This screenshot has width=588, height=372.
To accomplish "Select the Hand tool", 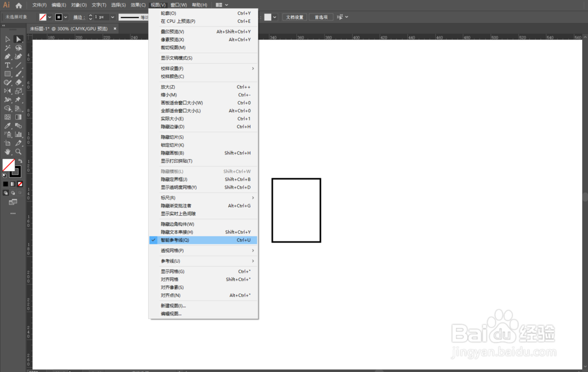I will 8,152.
